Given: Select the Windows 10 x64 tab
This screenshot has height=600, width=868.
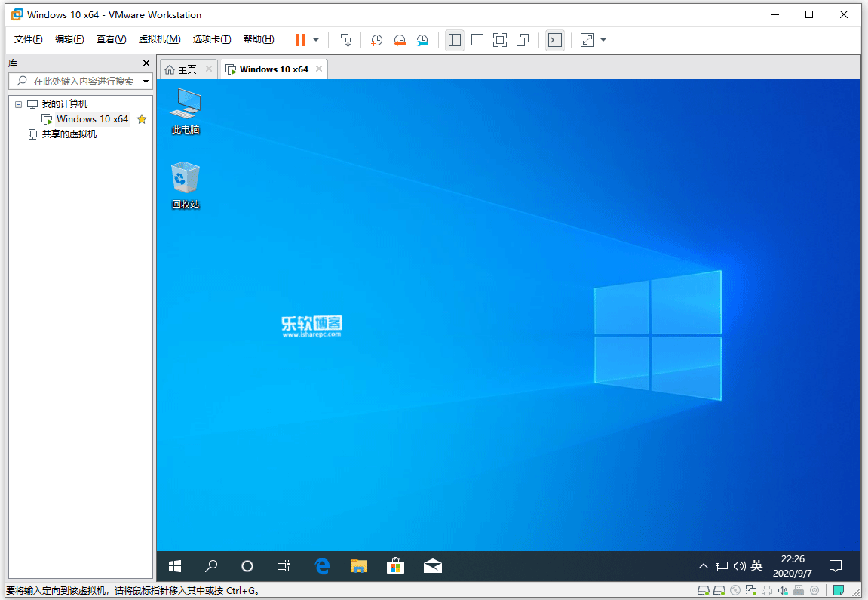Looking at the screenshot, I should tap(274, 69).
